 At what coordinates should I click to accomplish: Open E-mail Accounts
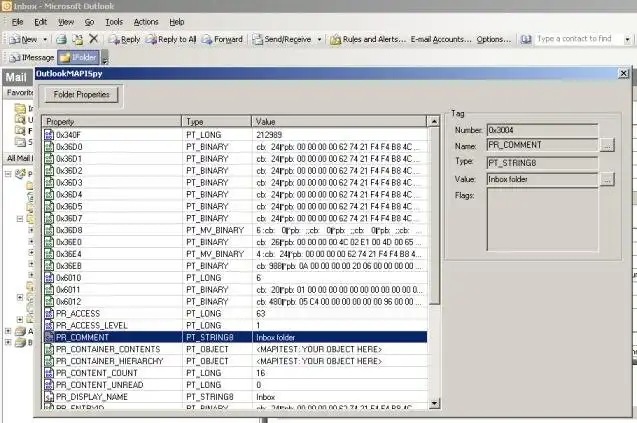[441, 39]
